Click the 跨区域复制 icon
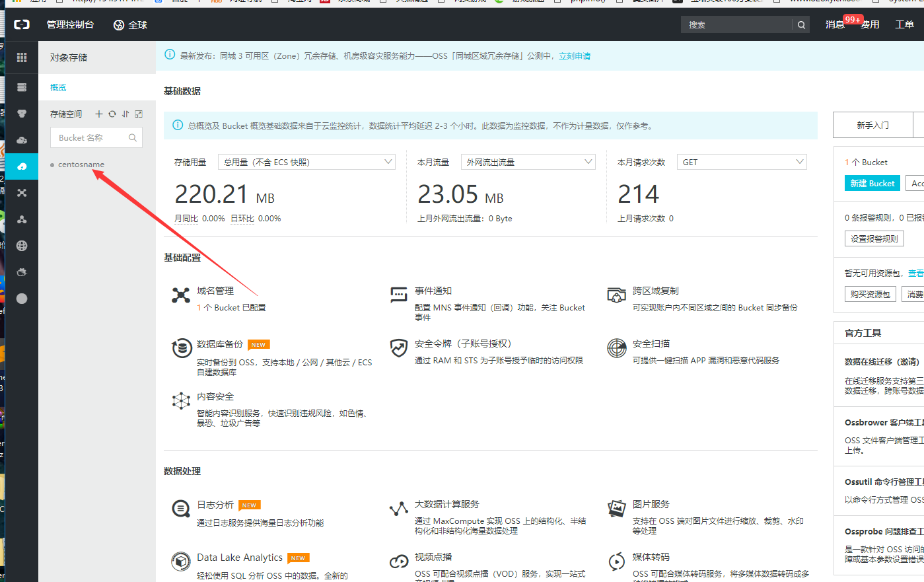 (616, 295)
